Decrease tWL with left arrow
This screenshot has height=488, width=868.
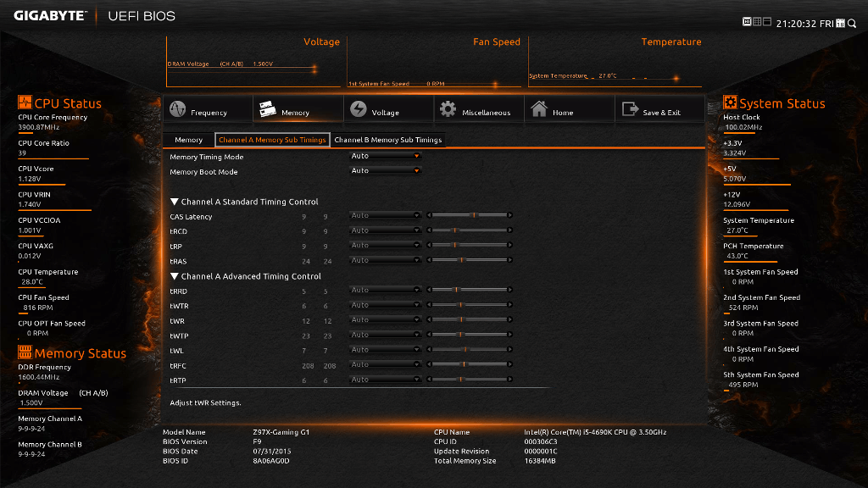pyautogui.click(x=429, y=350)
